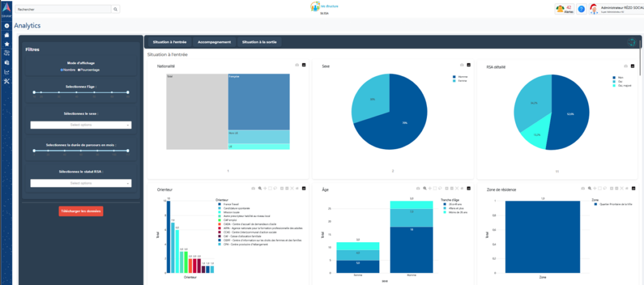Switch to the Accompagnement tab

[x=214, y=42]
